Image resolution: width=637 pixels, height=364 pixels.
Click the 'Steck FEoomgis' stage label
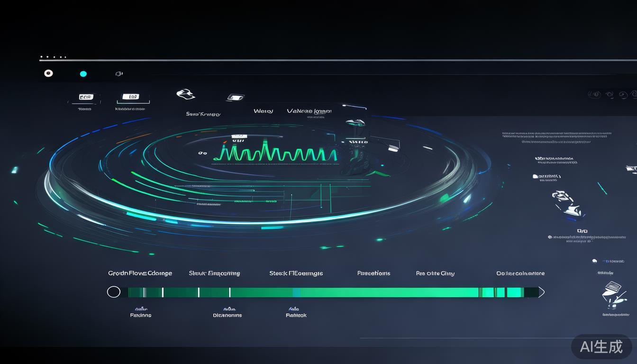296,273
